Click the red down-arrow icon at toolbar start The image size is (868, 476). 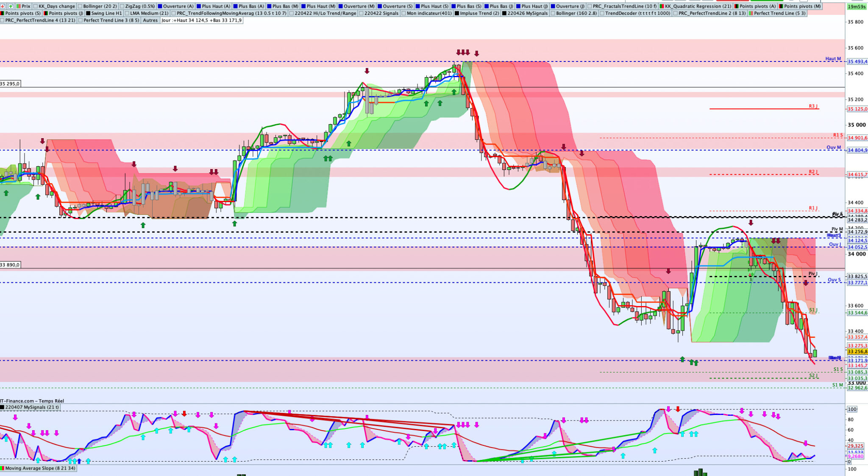coord(3,6)
